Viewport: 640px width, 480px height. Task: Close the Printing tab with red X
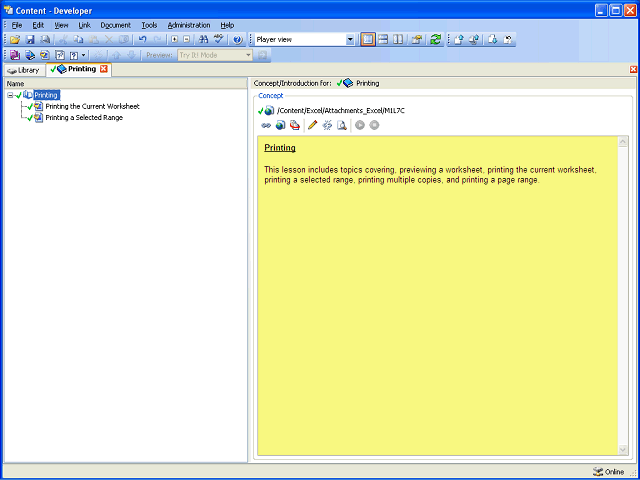coord(104,69)
